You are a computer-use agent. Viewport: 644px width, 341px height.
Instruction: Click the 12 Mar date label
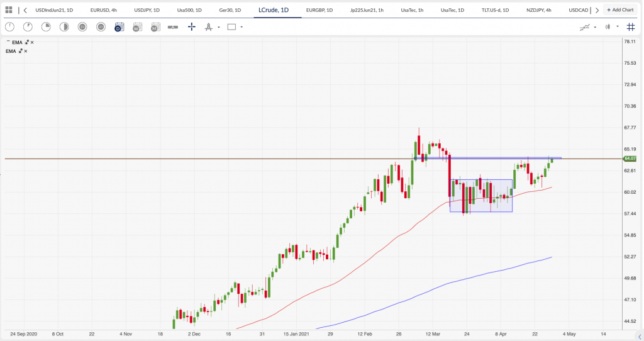pos(433,334)
